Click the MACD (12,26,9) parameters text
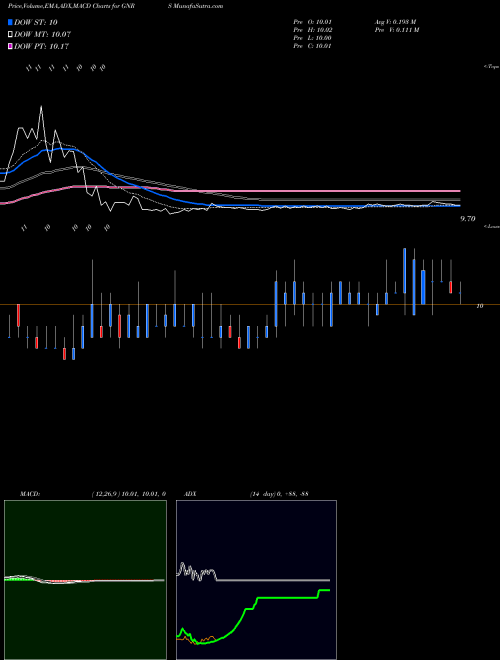This screenshot has width=500, height=660. click(129, 494)
